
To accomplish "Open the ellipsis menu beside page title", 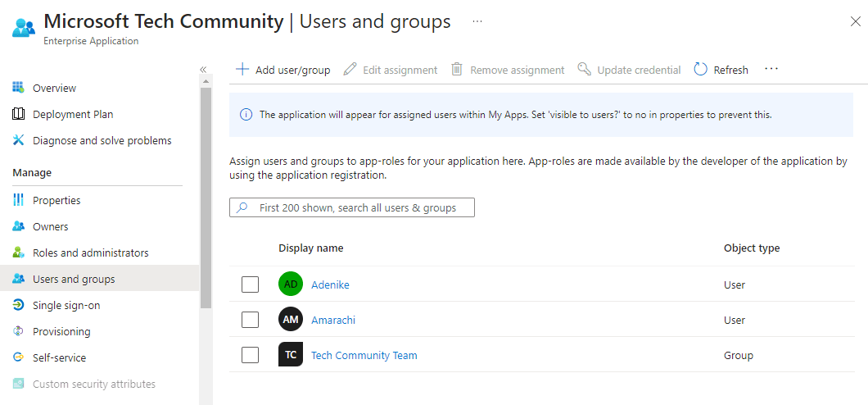I will click(x=477, y=21).
